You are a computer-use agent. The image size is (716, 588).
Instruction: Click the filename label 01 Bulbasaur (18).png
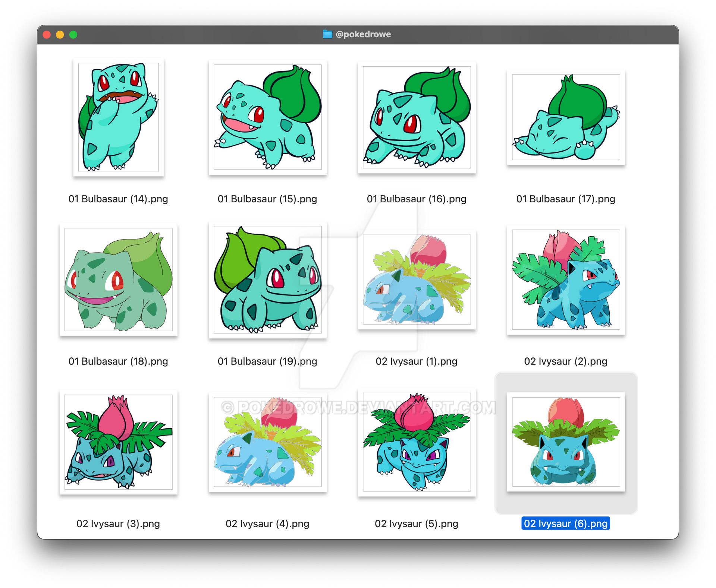[x=118, y=361]
